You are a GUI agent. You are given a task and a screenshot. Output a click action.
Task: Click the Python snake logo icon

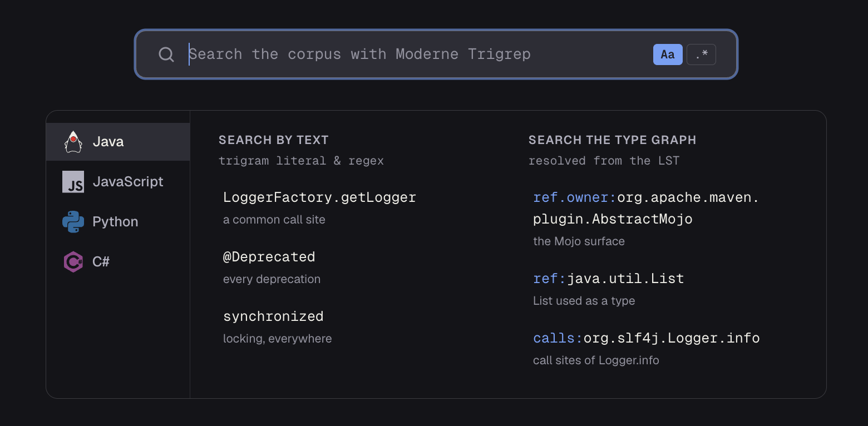(x=73, y=222)
